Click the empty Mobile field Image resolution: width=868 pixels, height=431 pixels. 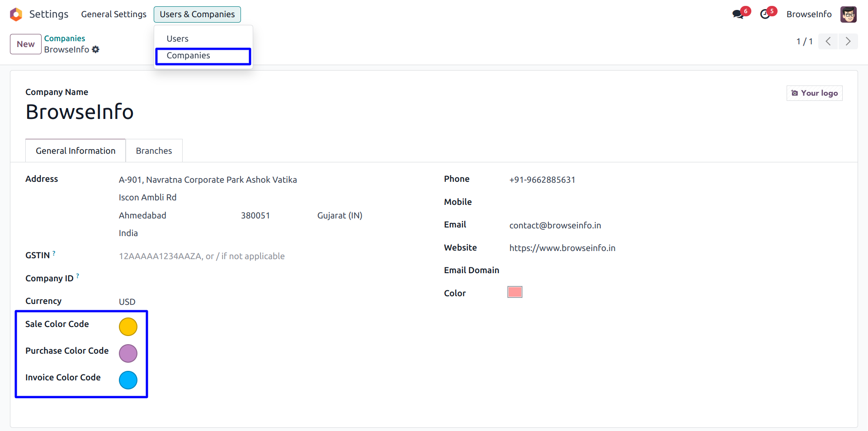676,202
